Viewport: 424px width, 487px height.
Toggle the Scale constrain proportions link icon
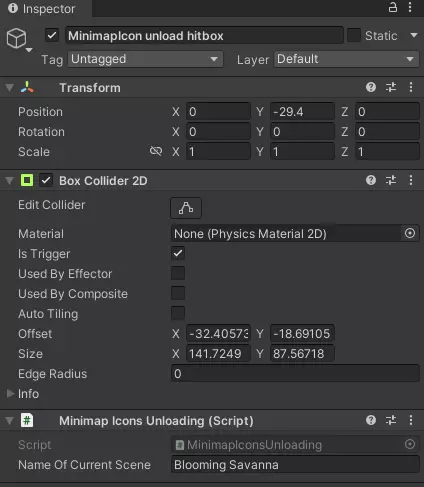156,151
